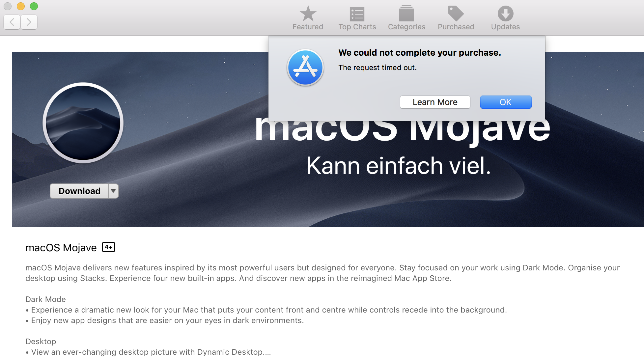
Task: Open the Top Charts list icon
Action: [357, 18]
